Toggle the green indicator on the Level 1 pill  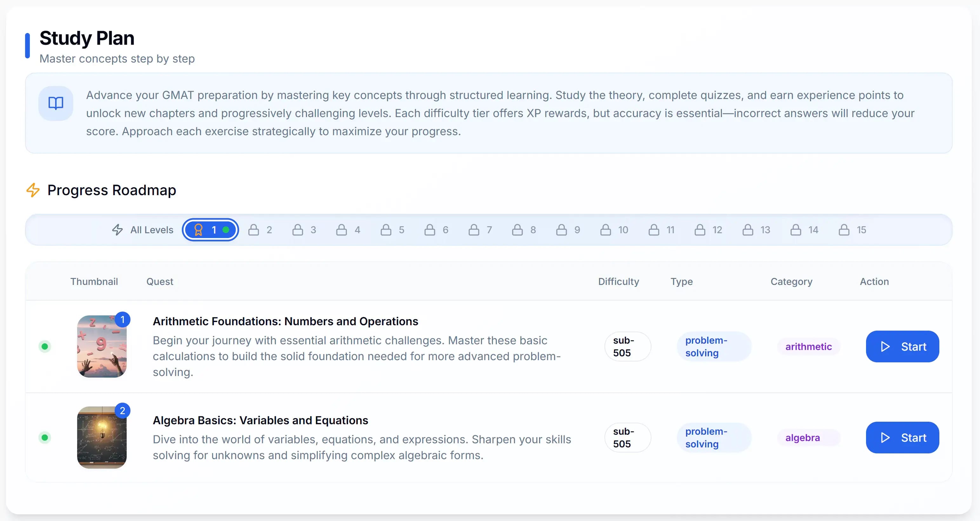pyautogui.click(x=226, y=230)
